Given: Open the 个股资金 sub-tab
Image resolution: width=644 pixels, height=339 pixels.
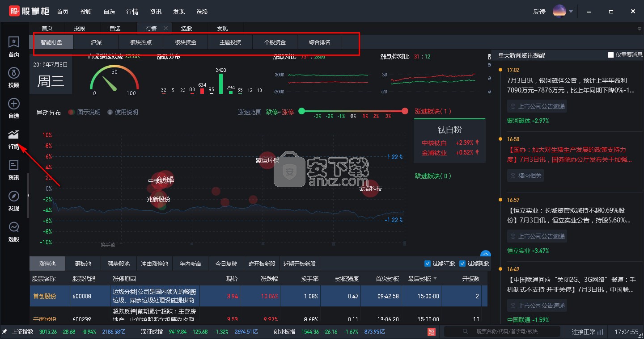Looking at the screenshot, I should (275, 42).
